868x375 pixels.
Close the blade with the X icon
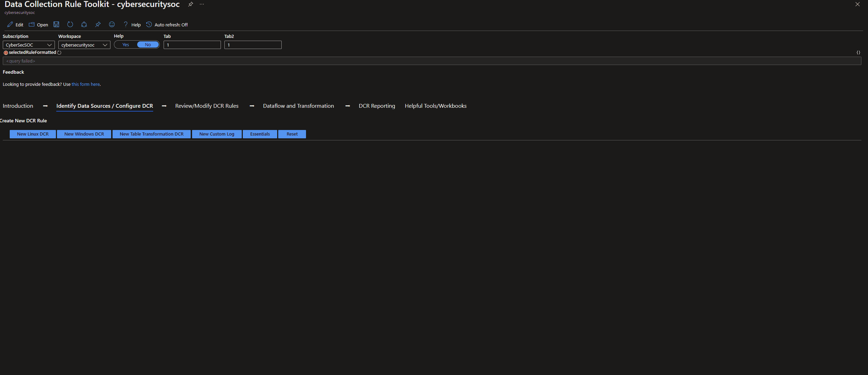[x=858, y=4]
